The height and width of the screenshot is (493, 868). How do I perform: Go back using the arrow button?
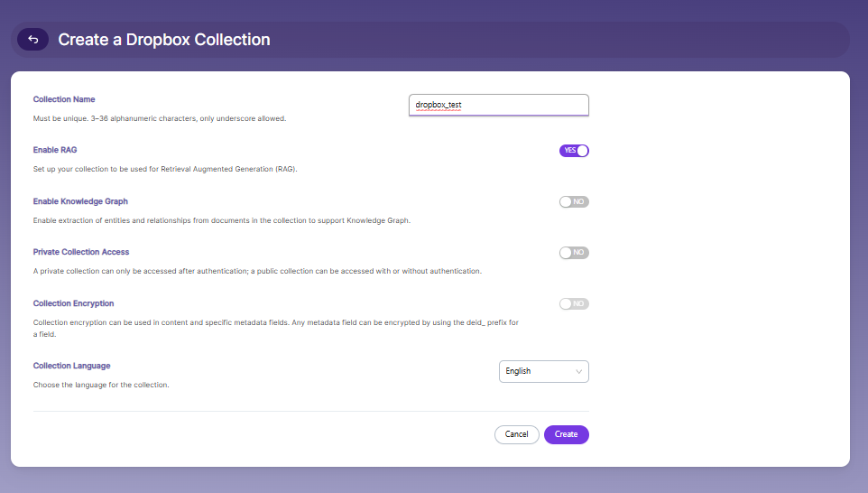32,40
